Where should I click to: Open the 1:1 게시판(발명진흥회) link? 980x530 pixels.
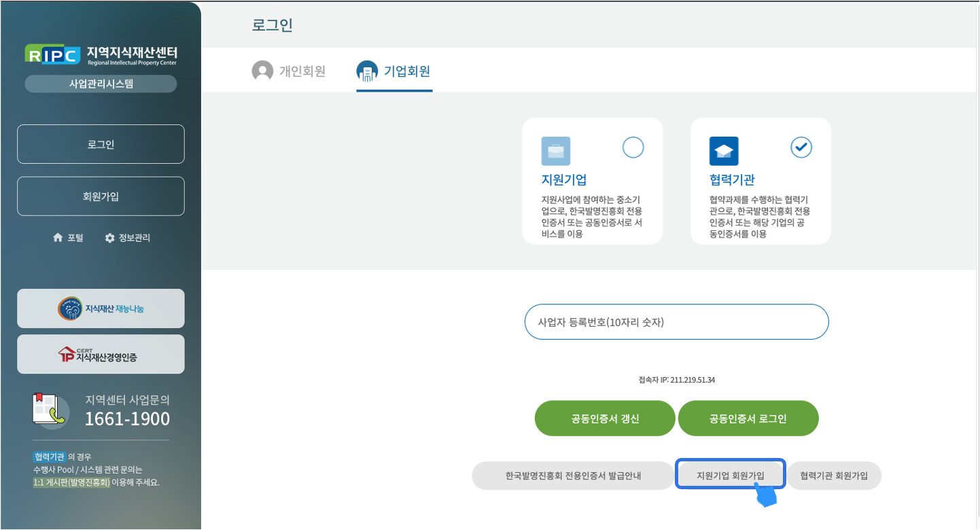[x=71, y=482]
